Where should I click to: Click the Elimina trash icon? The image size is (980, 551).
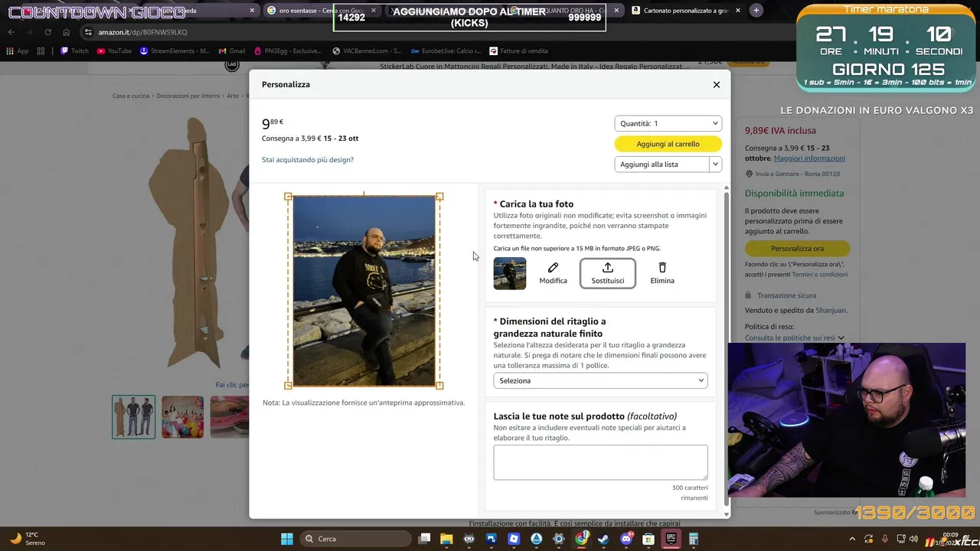[662, 273]
